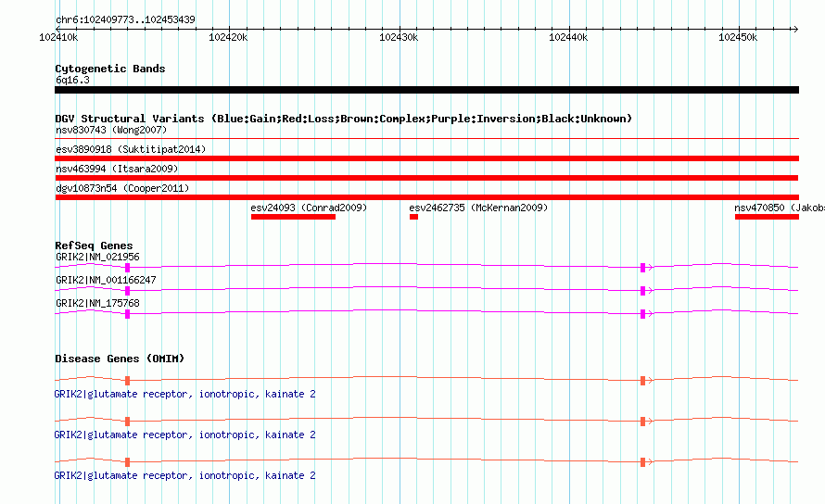
Task: Click the 102440k ruler label
Action: tap(568, 37)
